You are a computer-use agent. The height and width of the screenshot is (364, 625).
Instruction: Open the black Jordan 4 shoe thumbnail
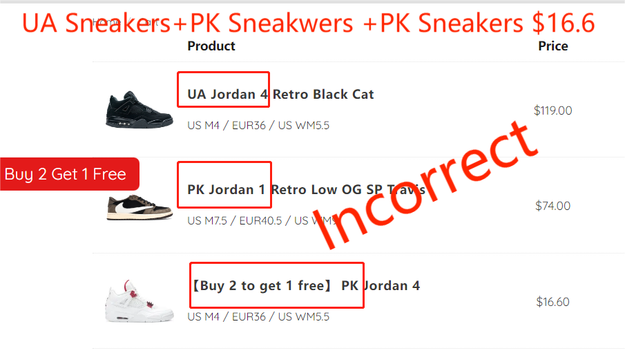[x=139, y=110]
